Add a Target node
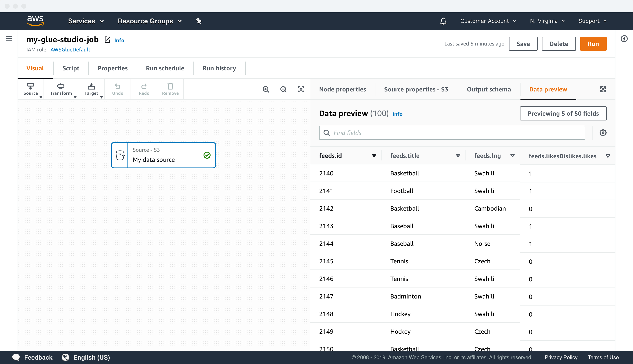Screen dimensions: 633x364 [91, 89]
